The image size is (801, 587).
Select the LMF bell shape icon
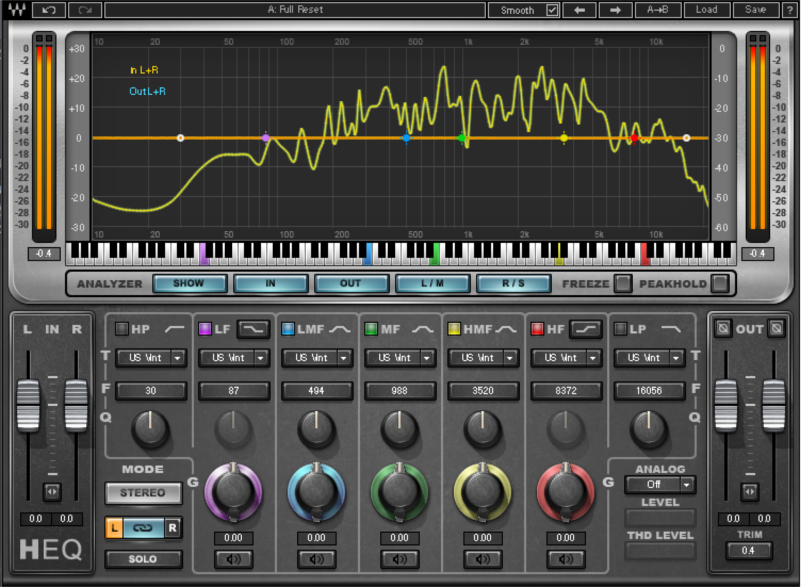tap(340, 329)
